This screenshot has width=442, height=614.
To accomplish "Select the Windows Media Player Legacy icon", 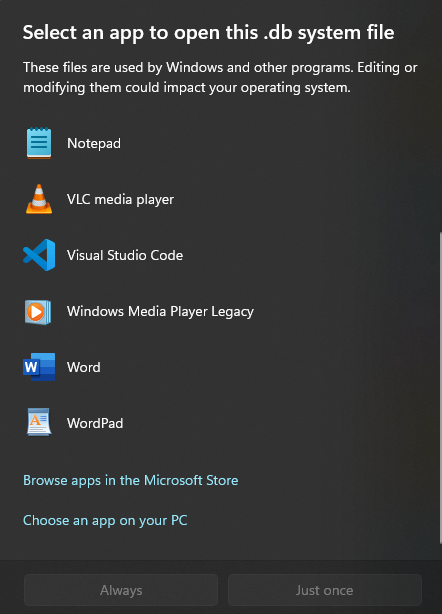I will pyautogui.click(x=38, y=312).
